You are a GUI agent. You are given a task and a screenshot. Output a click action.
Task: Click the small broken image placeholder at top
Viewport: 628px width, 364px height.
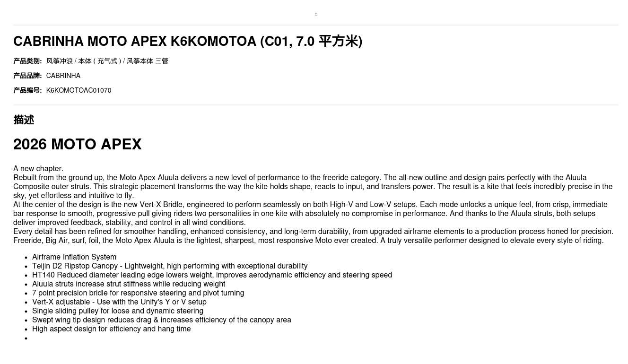(x=316, y=15)
